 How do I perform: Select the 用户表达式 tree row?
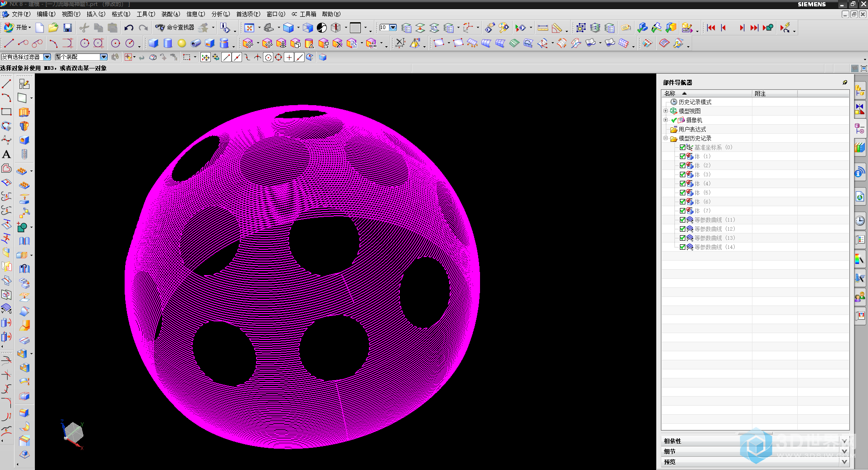[x=755, y=129]
